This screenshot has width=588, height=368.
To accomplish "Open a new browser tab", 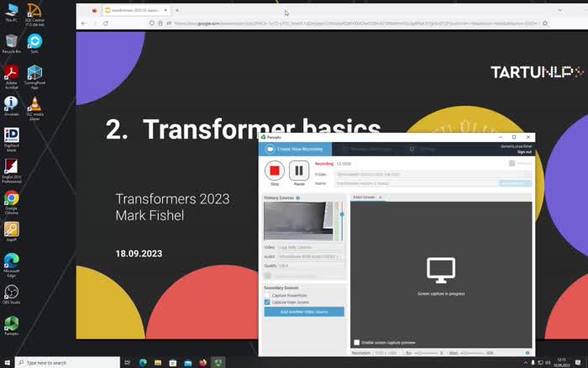I will coord(177,10).
